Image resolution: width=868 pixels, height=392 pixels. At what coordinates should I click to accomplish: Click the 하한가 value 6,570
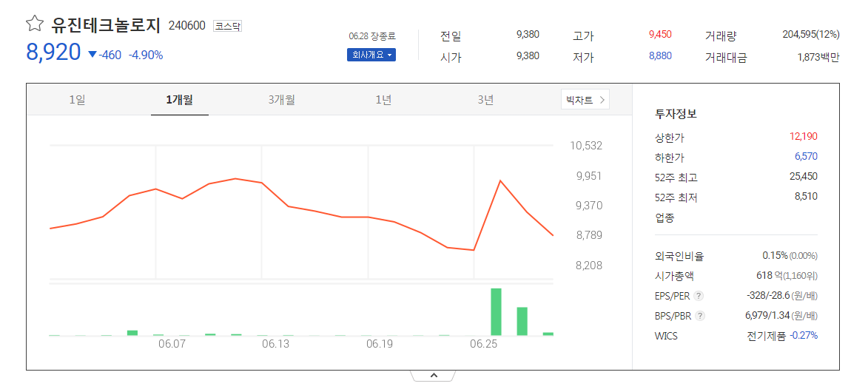[806, 156]
